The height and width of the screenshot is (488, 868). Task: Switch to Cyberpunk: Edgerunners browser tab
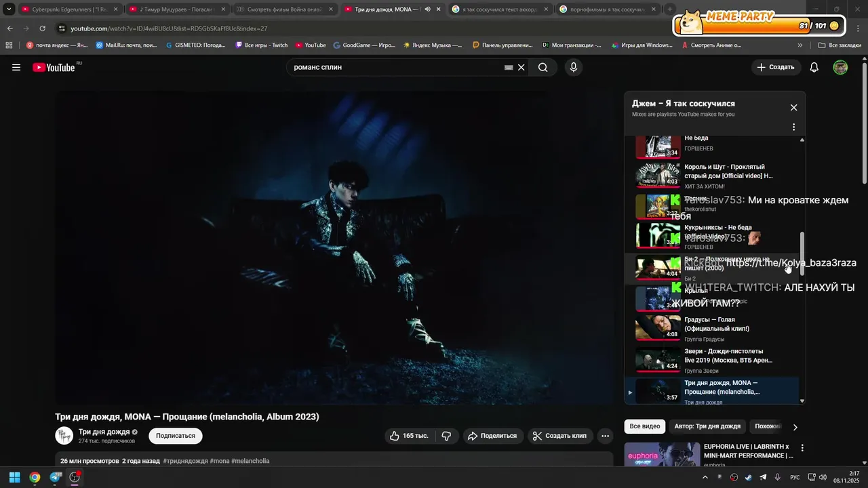[69, 9]
